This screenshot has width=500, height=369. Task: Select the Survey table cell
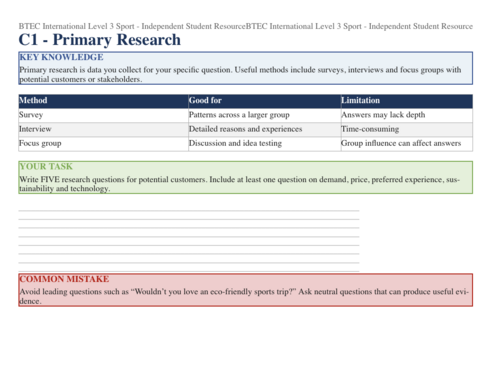tap(103, 115)
